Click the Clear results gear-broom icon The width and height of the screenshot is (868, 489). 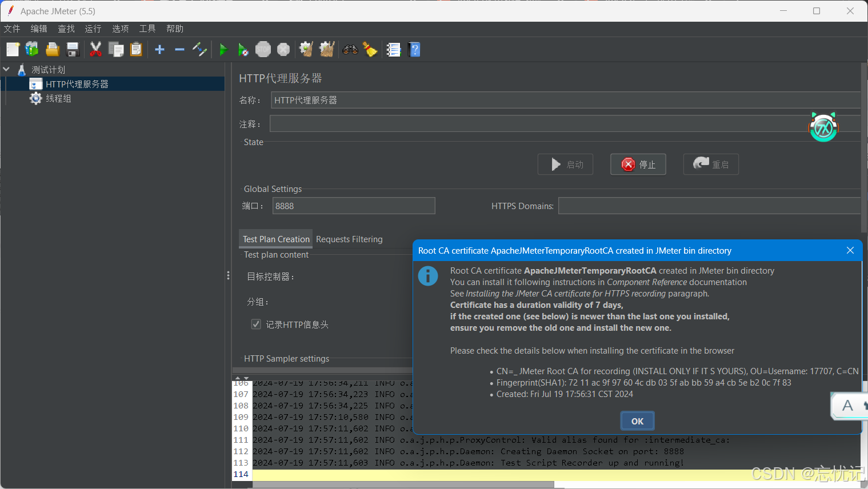pos(306,50)
